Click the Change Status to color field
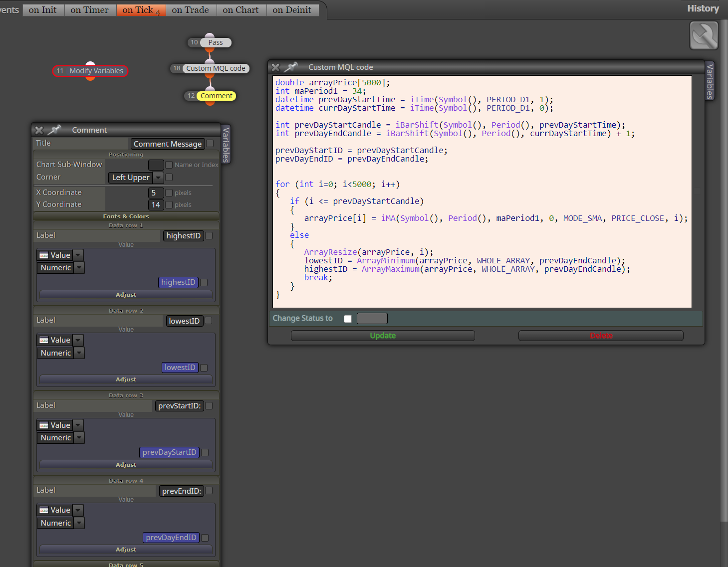The height and width of the screenshot is (567, 728). coord(372,319)
